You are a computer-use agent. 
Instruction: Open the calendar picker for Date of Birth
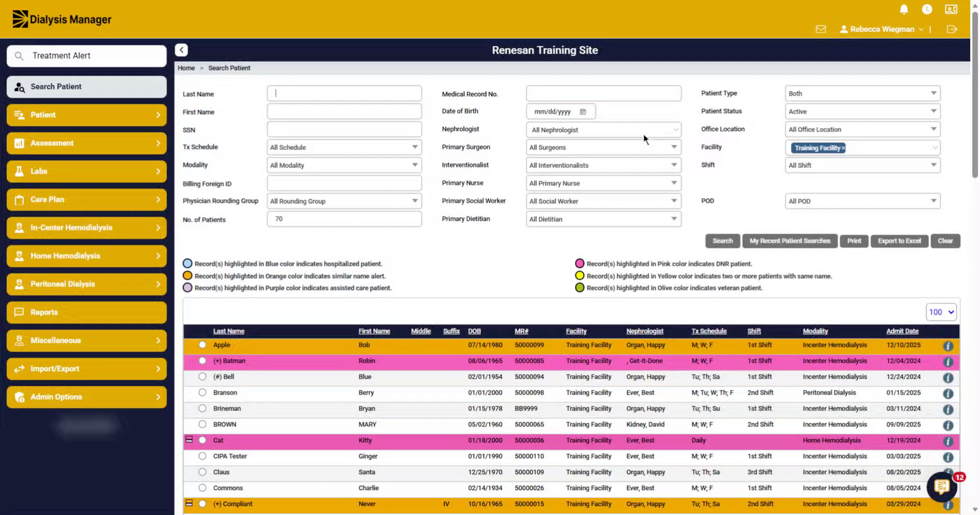[x=583, y=111]
